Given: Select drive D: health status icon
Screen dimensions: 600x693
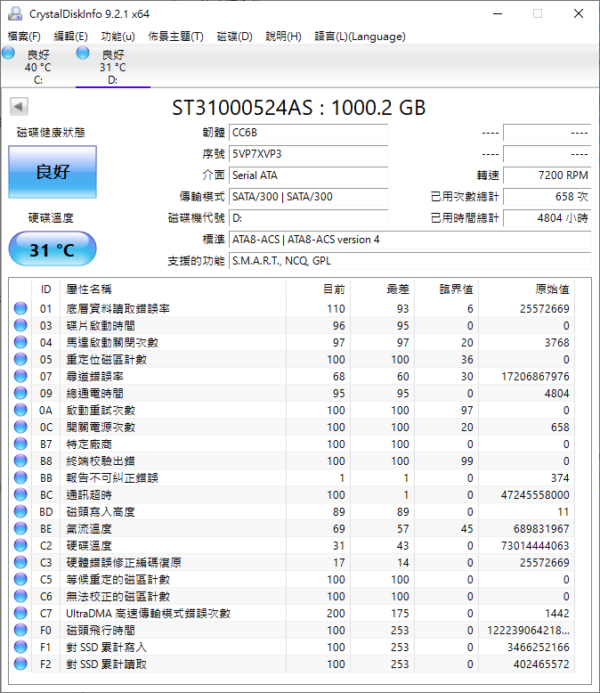Looking at the screenshot, I should pyautogui.click(x=82, y=54).
